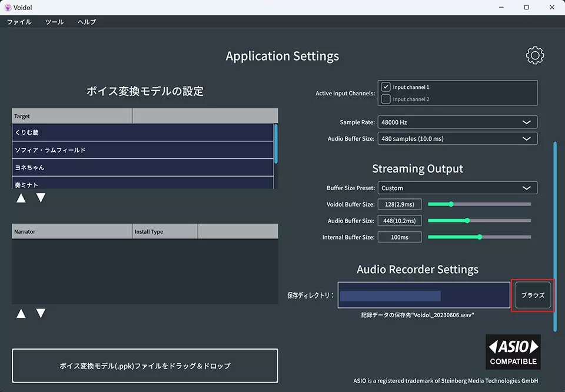This screenshot has width=565, height=392.
Task: Disable Input channel 1 checkbox
Action: click(385, 87)
